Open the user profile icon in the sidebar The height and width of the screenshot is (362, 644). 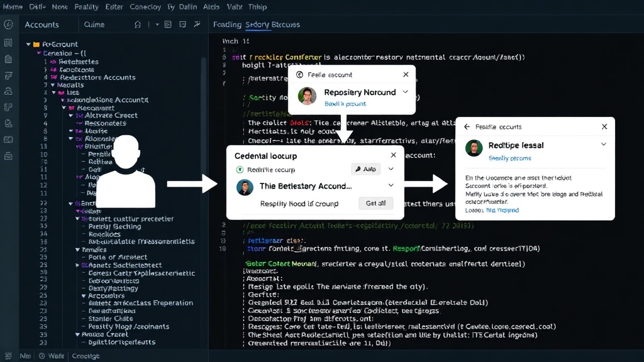(8, 92)
